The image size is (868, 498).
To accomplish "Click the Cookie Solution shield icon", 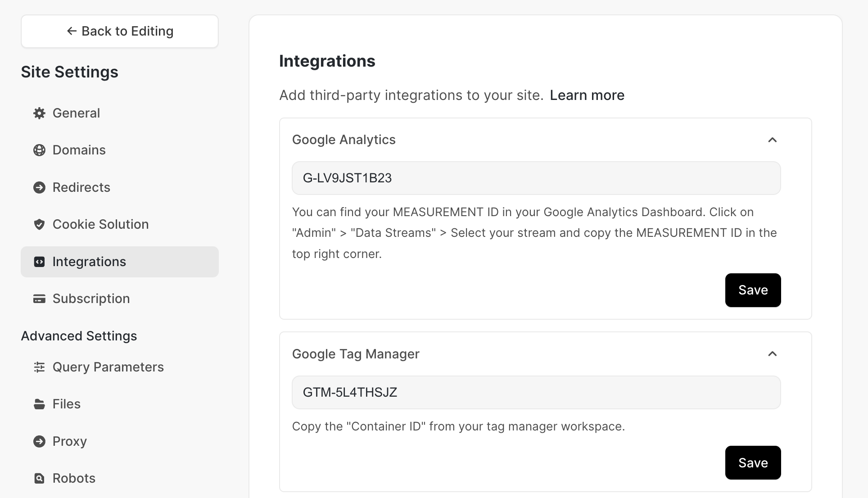I will coord(39,224).
